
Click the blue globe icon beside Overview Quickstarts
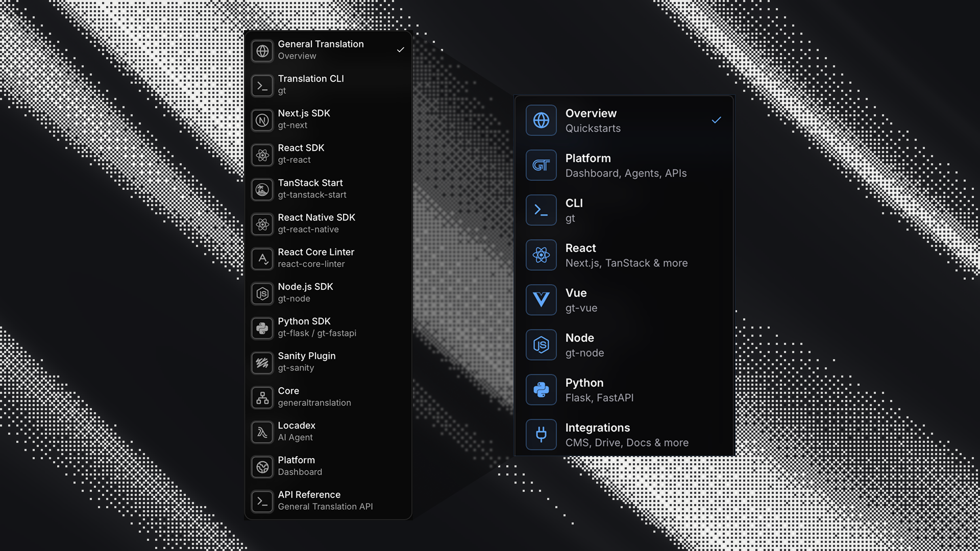pos(541,120)
